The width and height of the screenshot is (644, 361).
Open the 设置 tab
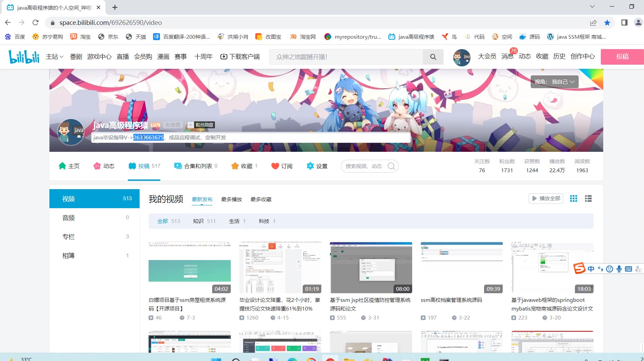pos(317,166)
